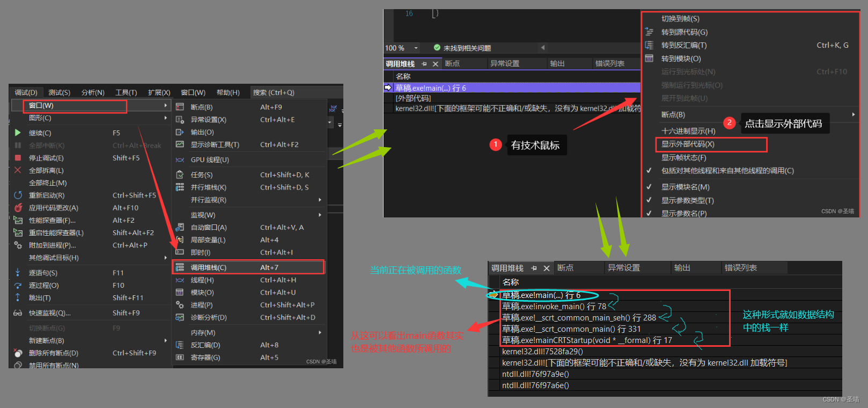Click the restart icon beside 重新启动(R)

[x=18, y=195]
